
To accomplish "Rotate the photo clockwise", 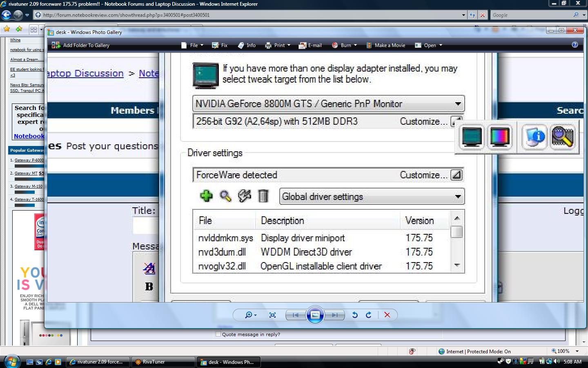I will [x=369, y=315].
